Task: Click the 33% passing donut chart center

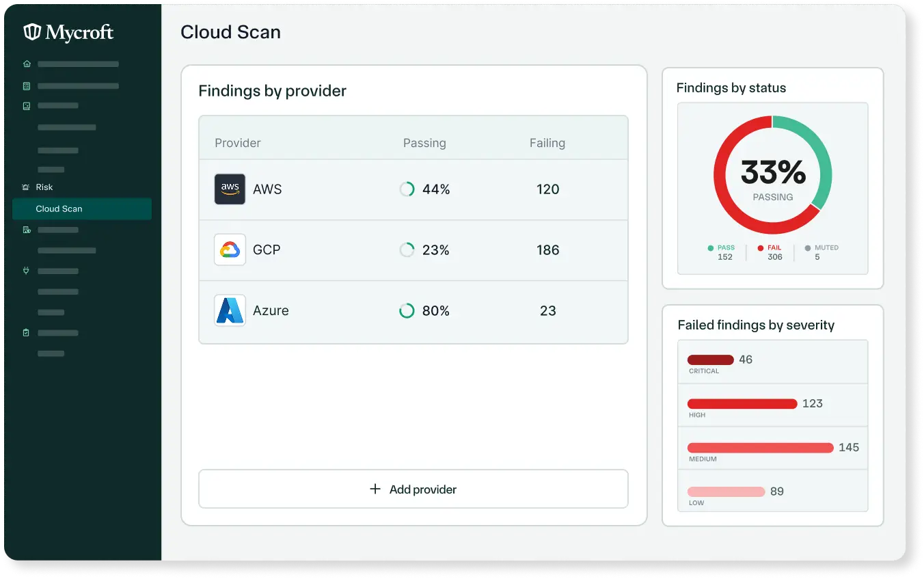Action: pyautogui.click(x=773, y=176)
